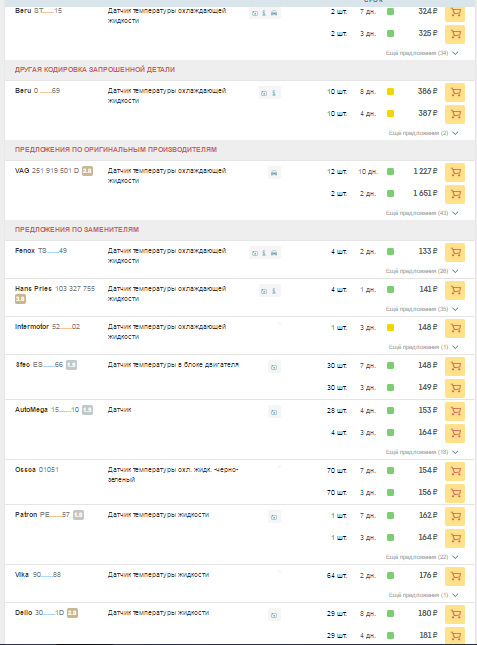Viewport: 477px width, 645px height.
Task: Open the Hans Pries 103 327 755 link
Action: click(55, 289)
